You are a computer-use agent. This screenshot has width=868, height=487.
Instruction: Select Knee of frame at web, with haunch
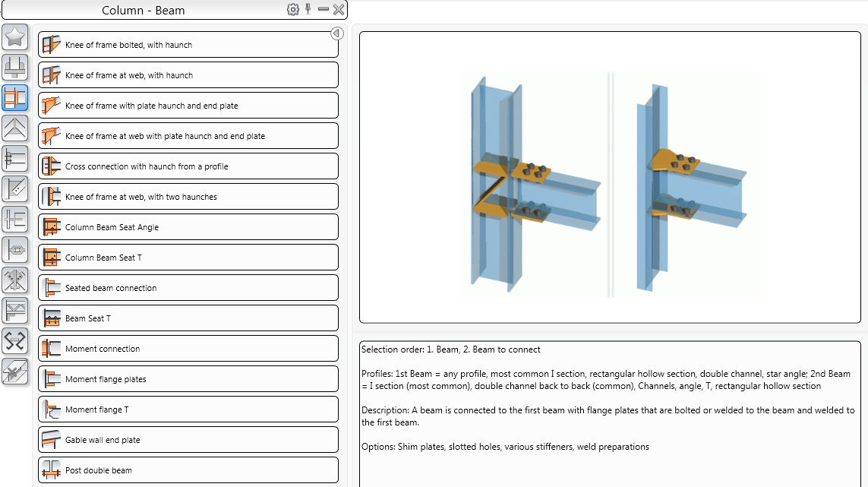click(188, 74)
